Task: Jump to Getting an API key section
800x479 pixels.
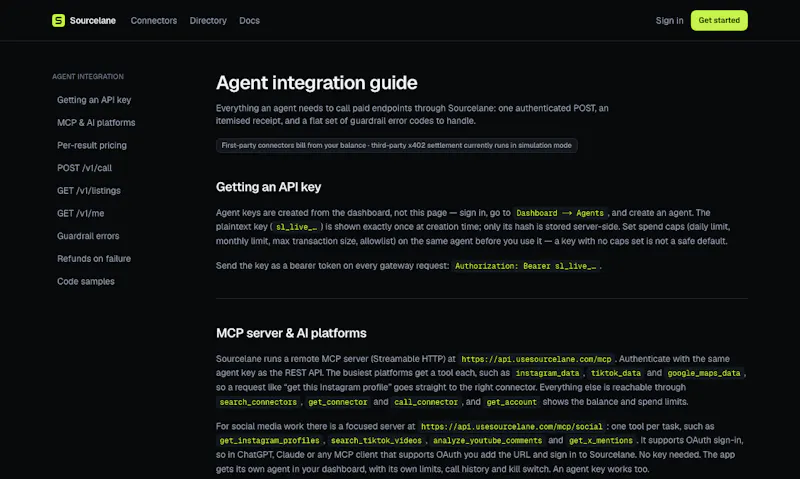Action: 94,100
